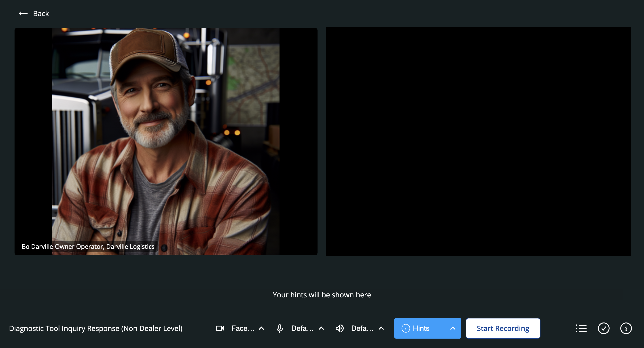Go back using the Back link
This screenshot has height=348, width=644.
41,13
